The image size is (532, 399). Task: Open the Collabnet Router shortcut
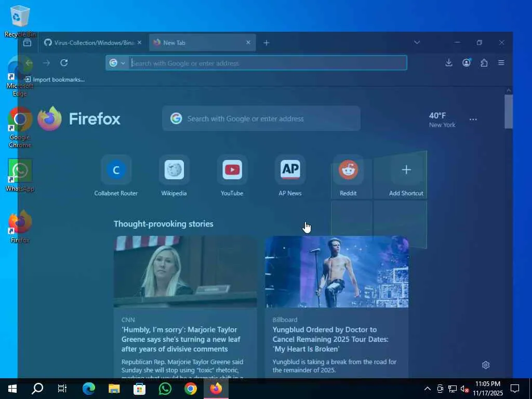pyautogui.click(x=116, y=176)
